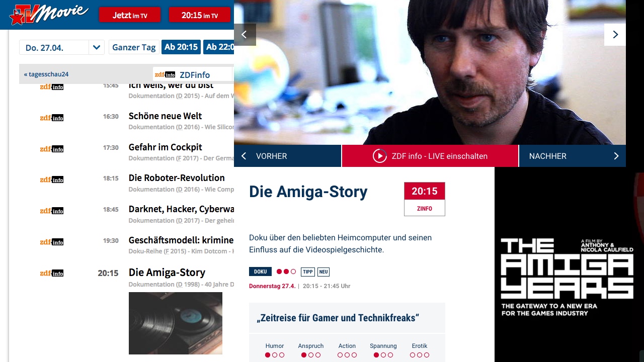The height and width of the screenshot is (362, 644).
Task: Open Jetzt im TV listings
Action: pos(130,15)
